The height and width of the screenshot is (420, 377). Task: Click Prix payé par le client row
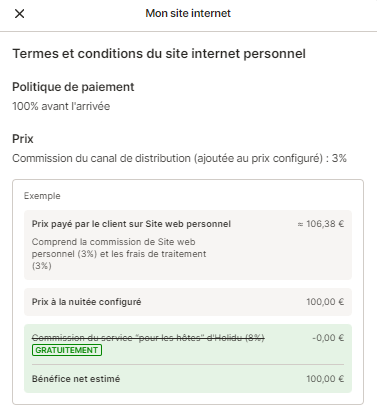pos(188,245)
